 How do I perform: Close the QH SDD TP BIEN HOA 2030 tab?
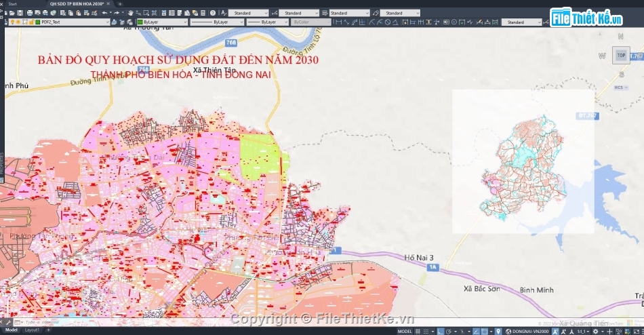click(108, 3)
